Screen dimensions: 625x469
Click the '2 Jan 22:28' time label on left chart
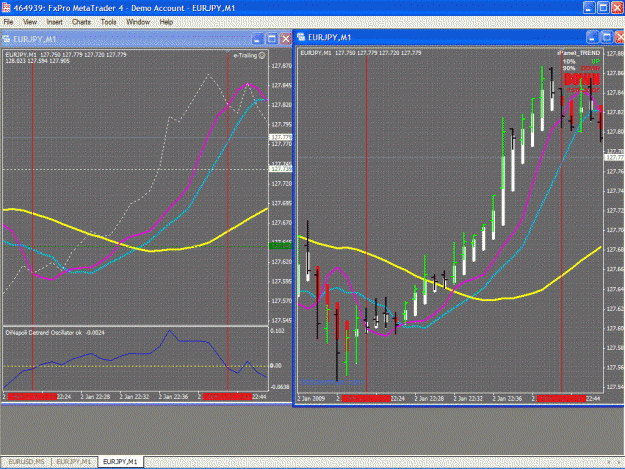[95, 396]
